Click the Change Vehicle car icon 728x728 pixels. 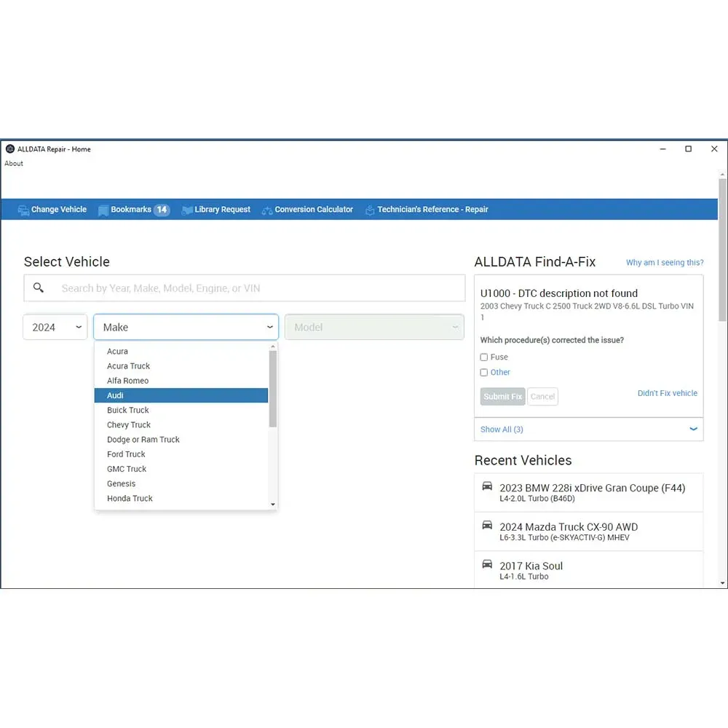[x=23, y=210]
